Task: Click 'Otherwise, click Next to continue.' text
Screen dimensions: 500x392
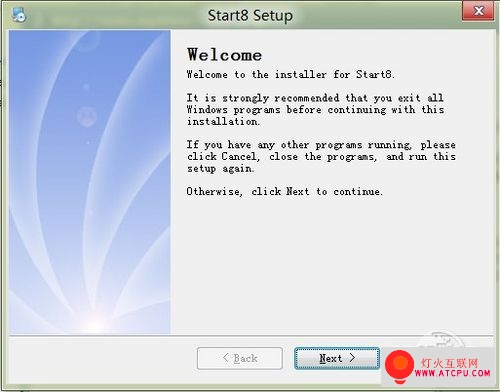Action: [284, 192]
